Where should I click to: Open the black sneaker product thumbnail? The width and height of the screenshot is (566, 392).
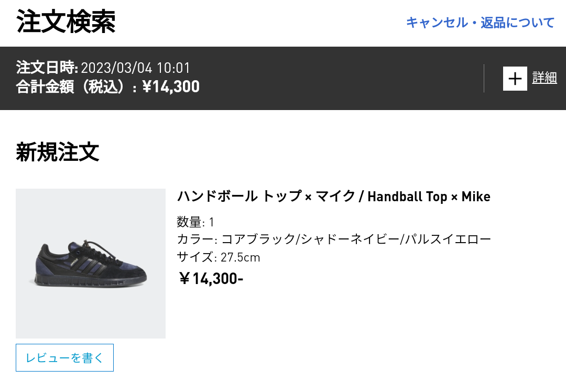click(91, 264)
